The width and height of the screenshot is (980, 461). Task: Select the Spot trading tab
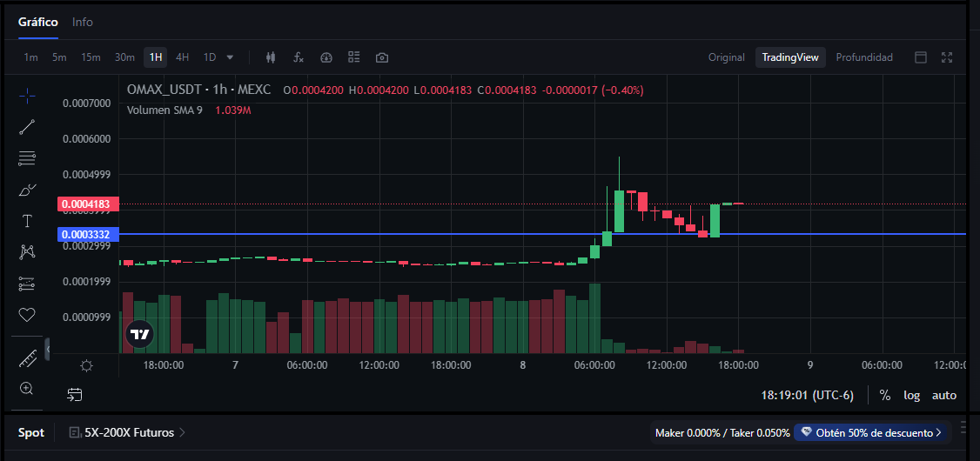tap(31, 432)
